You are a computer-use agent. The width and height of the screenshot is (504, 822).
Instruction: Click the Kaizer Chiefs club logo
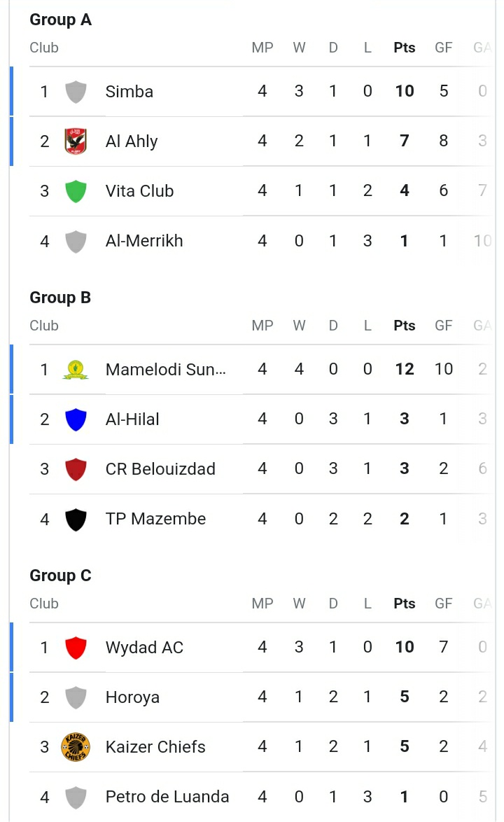[x=76, y=747]
